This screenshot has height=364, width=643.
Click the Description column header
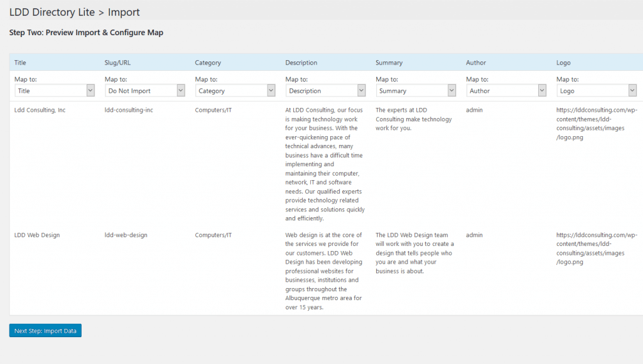point(301,62)
